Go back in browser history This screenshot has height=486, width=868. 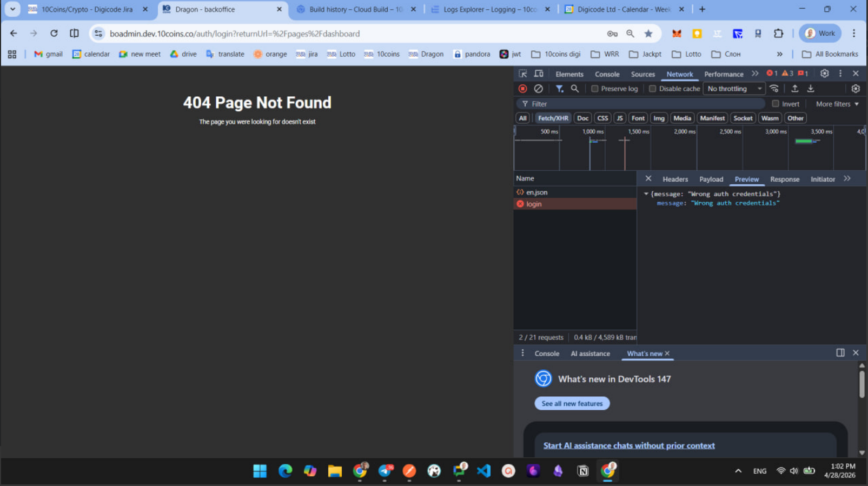pos(14,34)
